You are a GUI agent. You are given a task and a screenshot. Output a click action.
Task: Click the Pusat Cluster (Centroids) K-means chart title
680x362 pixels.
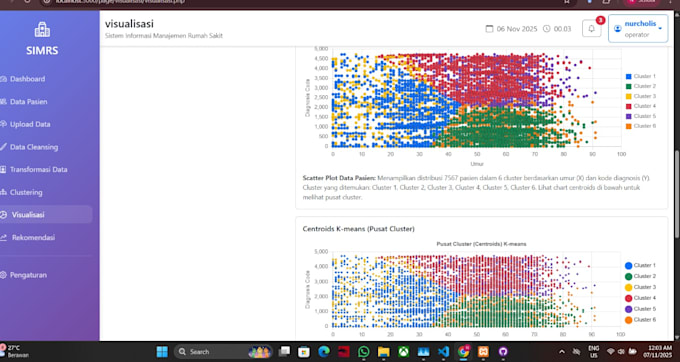pos(481,244)
